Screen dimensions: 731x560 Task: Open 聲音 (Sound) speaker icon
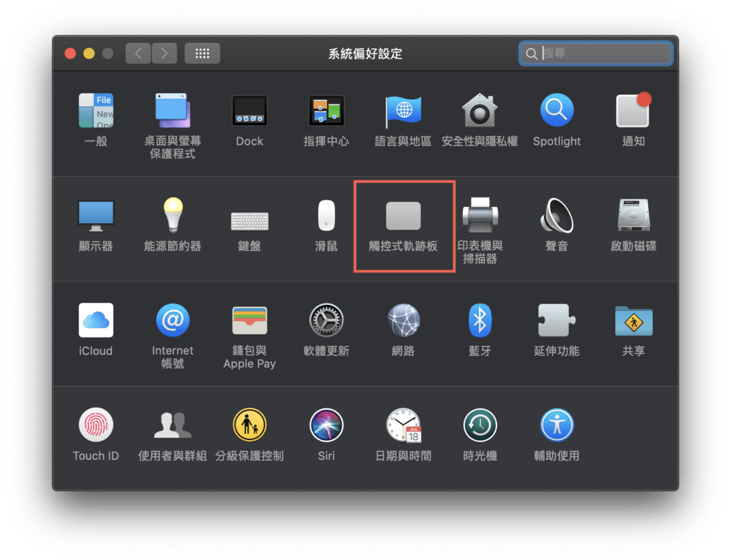click(557, 215)
